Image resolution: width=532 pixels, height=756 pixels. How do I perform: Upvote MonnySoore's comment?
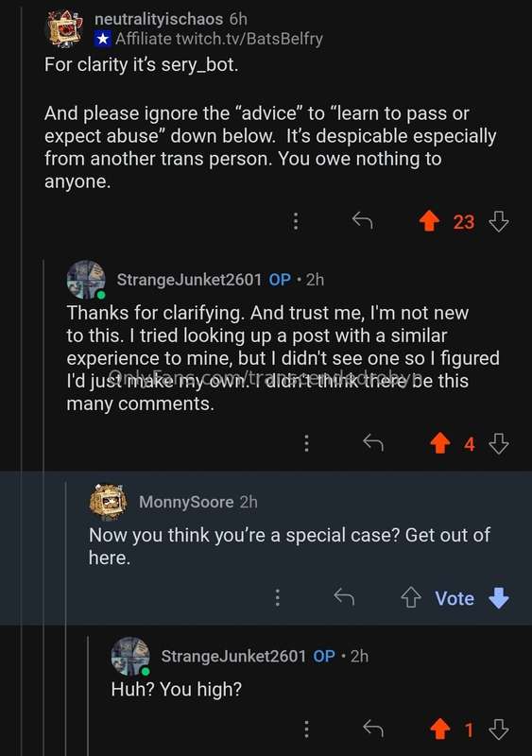pyautogui.click(x=410, y=598)
